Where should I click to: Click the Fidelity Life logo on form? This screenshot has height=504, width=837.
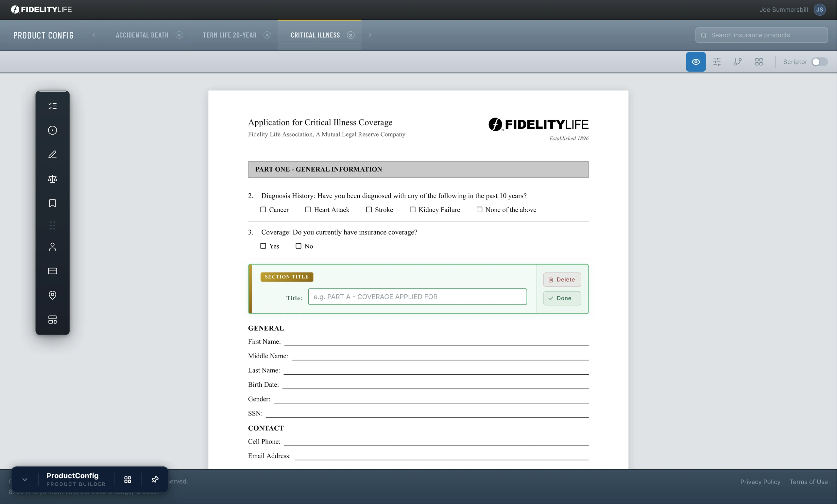538,124
